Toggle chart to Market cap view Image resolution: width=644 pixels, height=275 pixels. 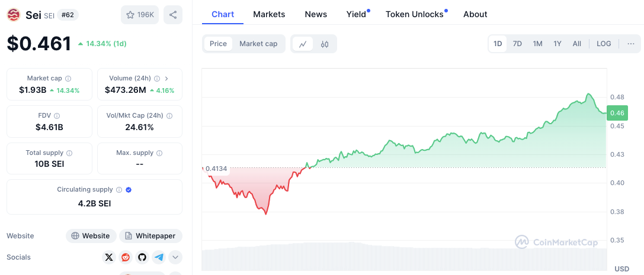pos(258,44)
